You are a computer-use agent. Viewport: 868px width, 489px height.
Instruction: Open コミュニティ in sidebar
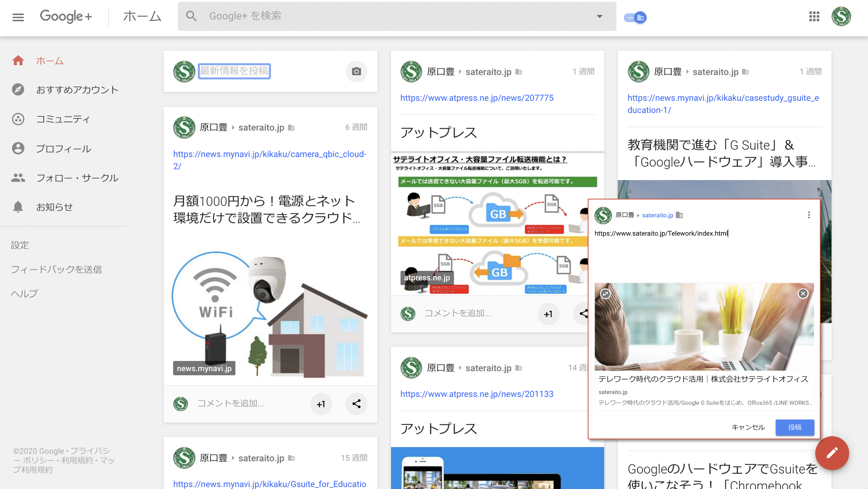point(63,119)
